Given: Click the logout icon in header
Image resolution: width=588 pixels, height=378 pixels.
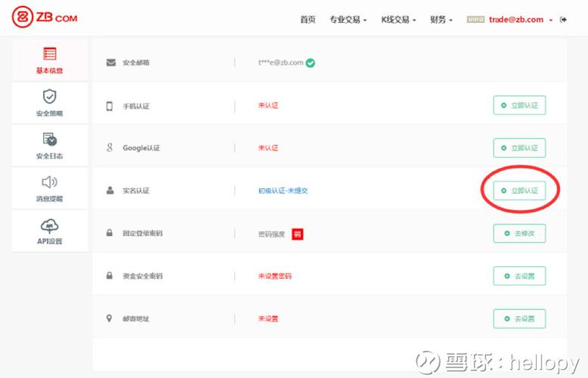Looking at the screenshot, I should (x=563, y=20).
